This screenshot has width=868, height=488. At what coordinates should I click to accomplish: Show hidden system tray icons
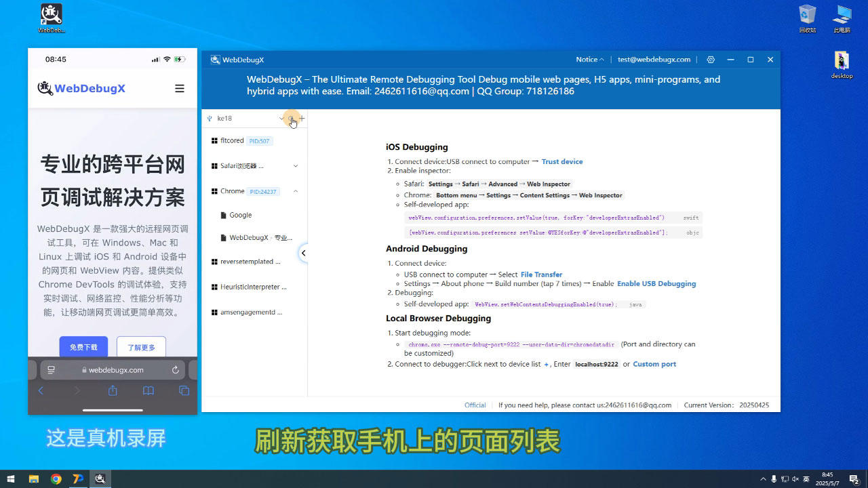[763, 479]
